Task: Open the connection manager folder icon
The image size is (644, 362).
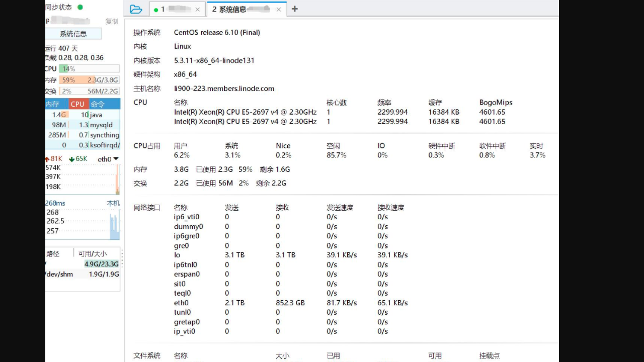Action: (136, 9)
